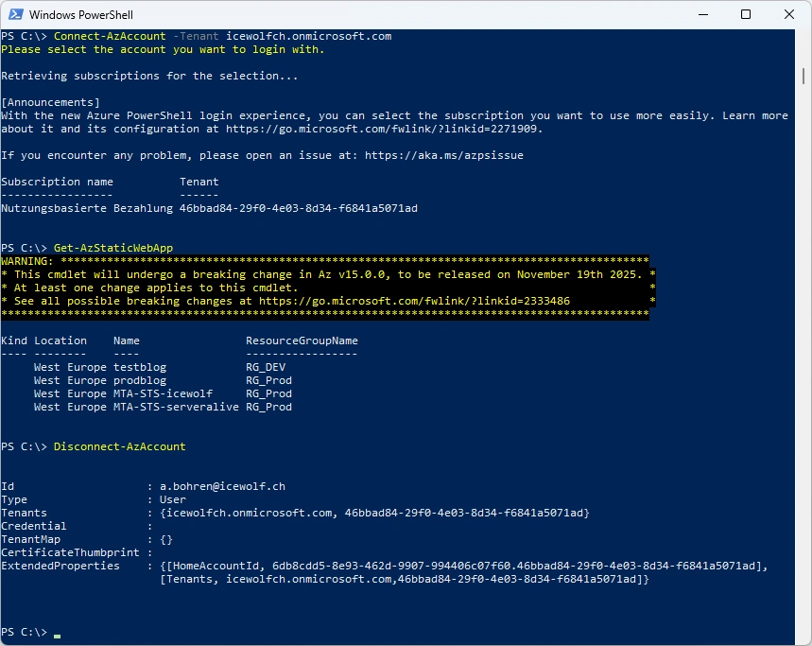The width and height of the screenshot is (812, 646).
Task: Click the Get-AzStaticWebApp command text
Action: (113, 248)
